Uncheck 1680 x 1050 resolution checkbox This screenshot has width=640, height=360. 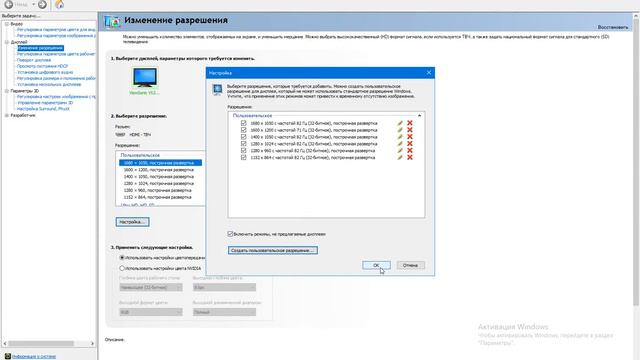(244, 123)
